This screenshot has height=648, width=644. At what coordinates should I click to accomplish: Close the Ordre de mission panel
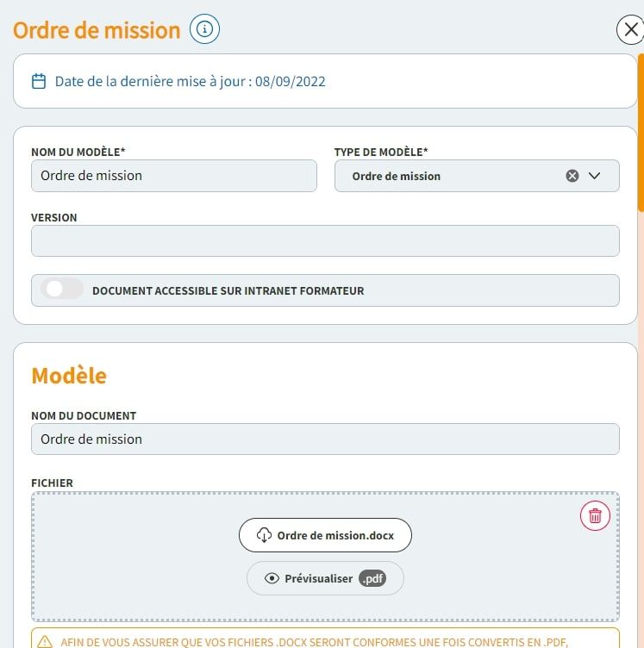(x=630, y=30)
